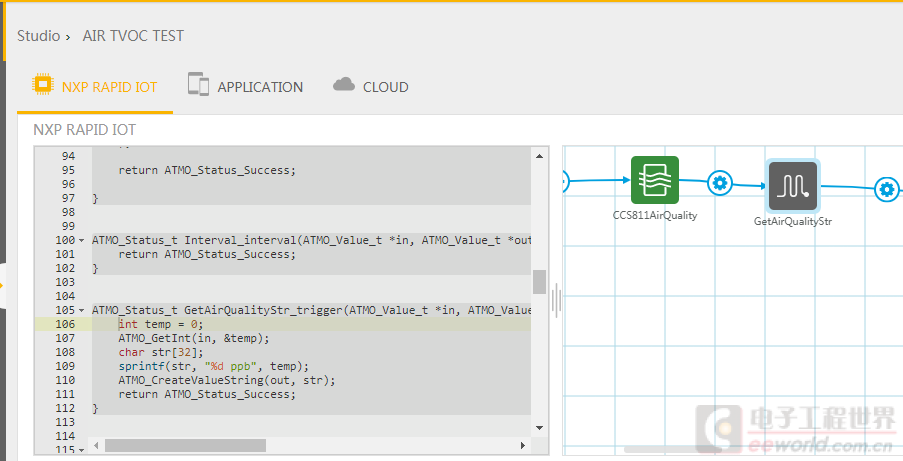Click the GetAirQualityStr label
Viewport: 903px width, 461px height.
point(793,221)
